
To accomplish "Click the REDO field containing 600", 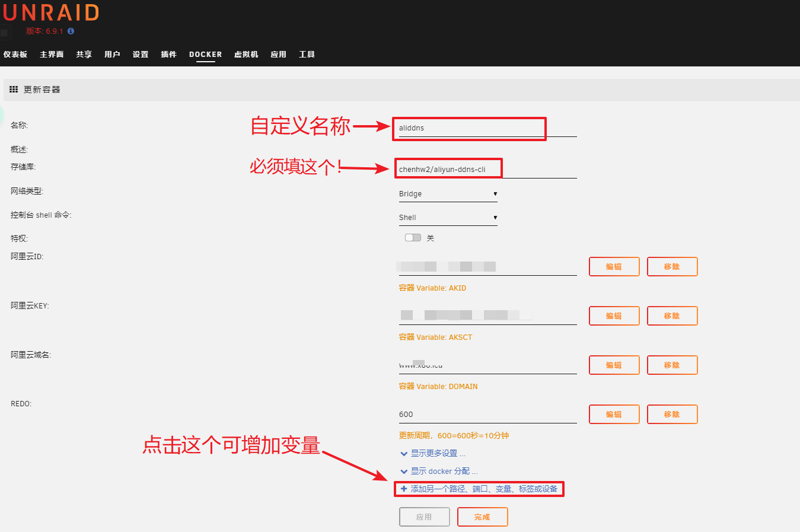I will pos(487,415).
